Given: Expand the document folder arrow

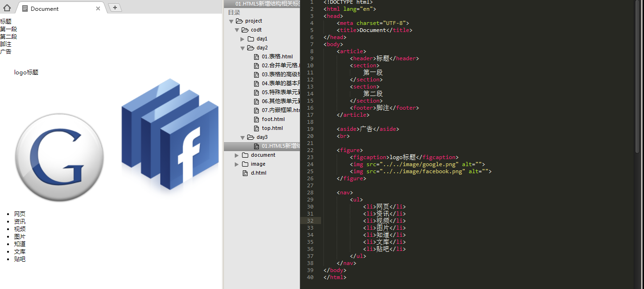Looking at the screenshot, I should [237, 155].
